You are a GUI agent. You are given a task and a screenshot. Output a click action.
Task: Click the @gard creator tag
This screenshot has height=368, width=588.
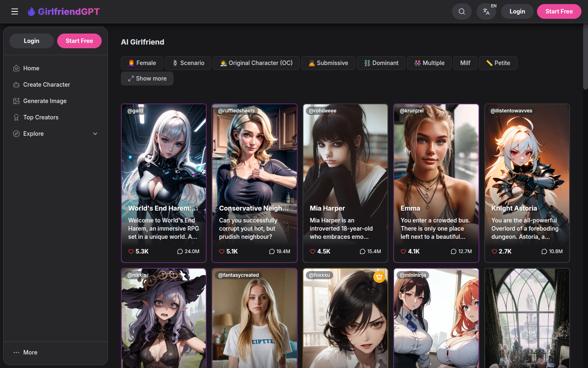point(135,111)
